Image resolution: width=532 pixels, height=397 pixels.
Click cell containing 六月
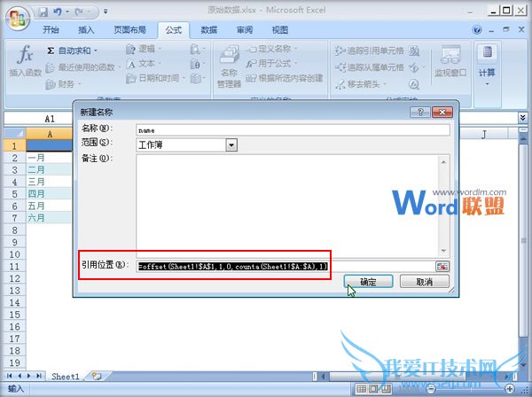pos(49,218)
